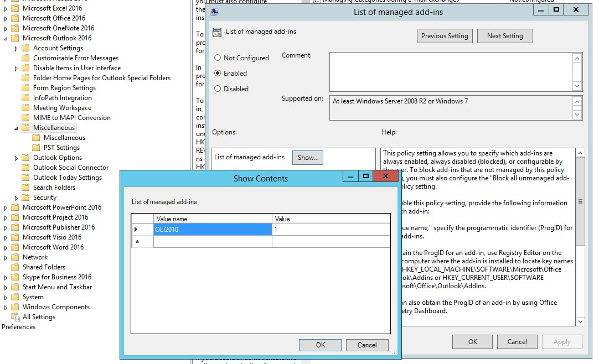Select the Preferences node
Viewport: 599px width, 364px height.
[18, 326]
